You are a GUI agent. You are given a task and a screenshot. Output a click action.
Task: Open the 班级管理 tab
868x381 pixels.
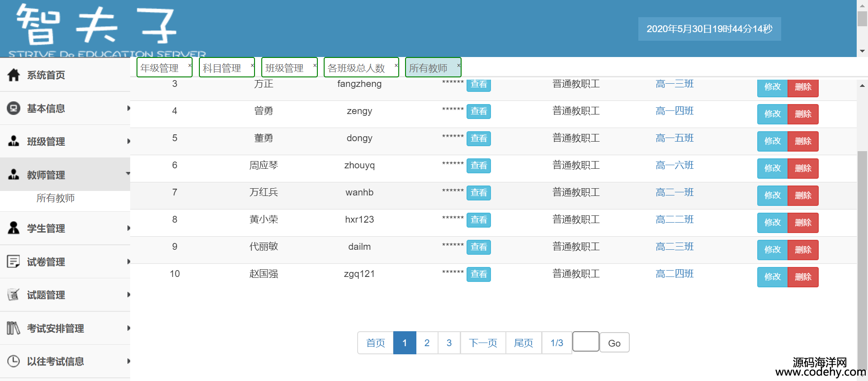pyautogui.click(x=284, y=68)
